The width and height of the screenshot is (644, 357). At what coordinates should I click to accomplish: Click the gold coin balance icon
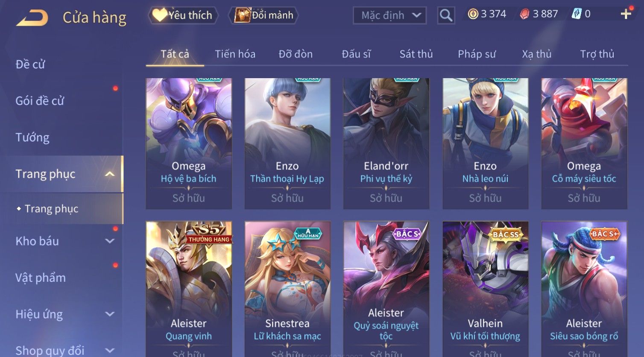pos(473,14)
